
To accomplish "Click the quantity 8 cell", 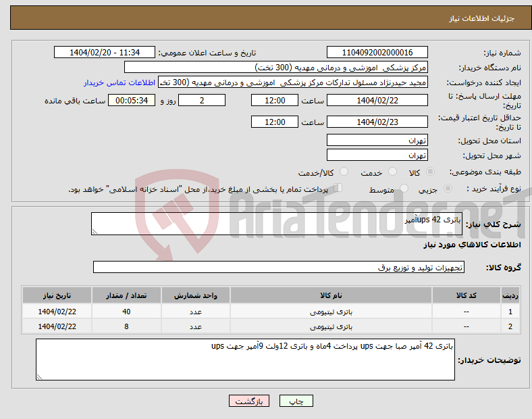I will [126, 326].
